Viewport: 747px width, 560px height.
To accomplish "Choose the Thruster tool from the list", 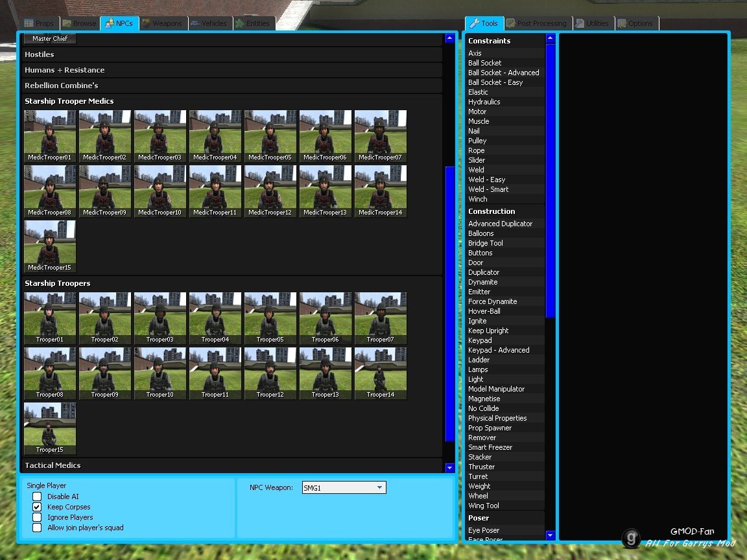I will point(481,467).
